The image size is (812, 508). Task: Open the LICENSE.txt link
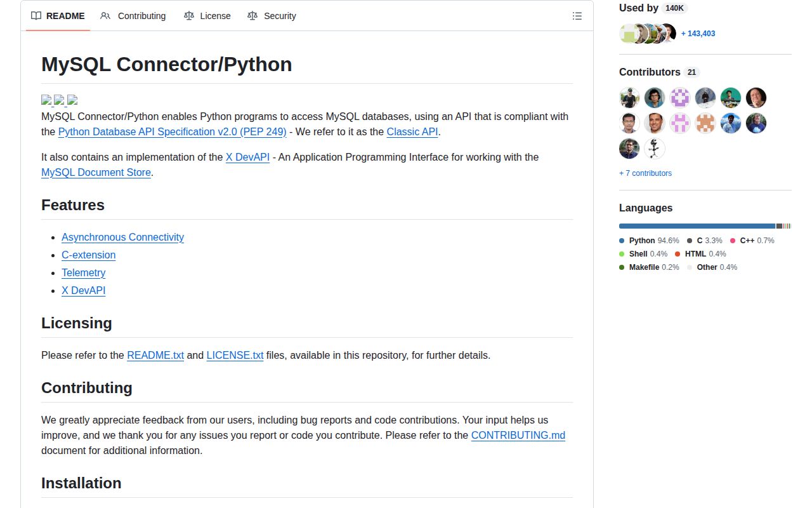pyautogui.click(x=235, y=355)
